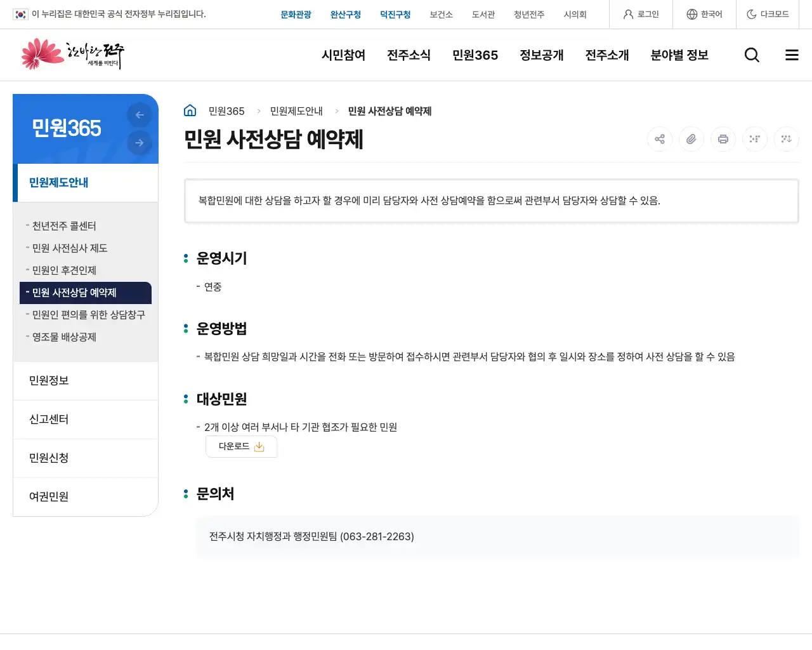Toggle 다크모드 dark mode
812x650 pixels.
[768, 14]
